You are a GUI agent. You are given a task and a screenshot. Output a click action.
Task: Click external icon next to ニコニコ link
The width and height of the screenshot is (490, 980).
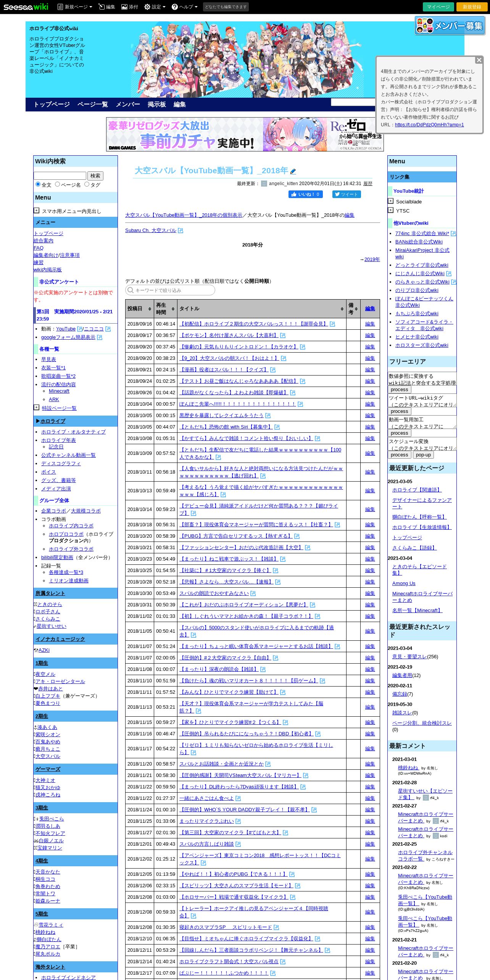[108, 329]
